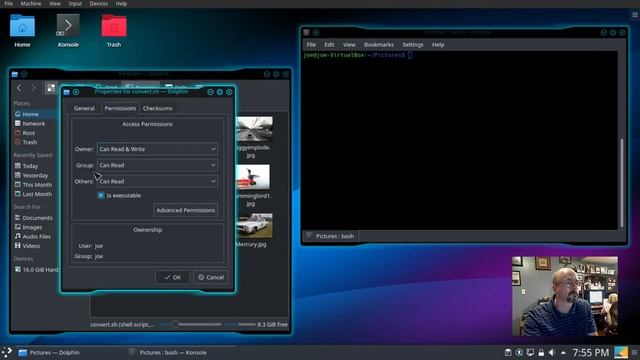Switch to the Checksums tab
Screen dimensions: 640x360
[x=158, y=108]
